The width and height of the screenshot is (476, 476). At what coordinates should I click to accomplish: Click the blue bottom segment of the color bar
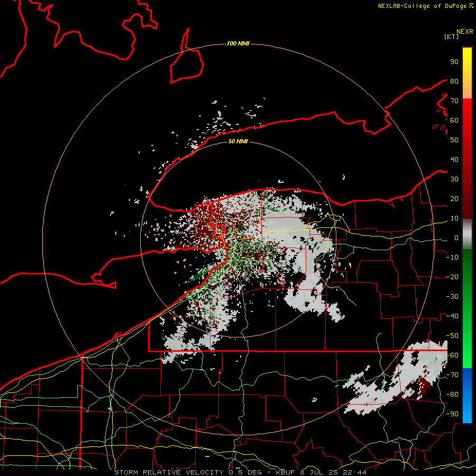click(x=467, y=396)
